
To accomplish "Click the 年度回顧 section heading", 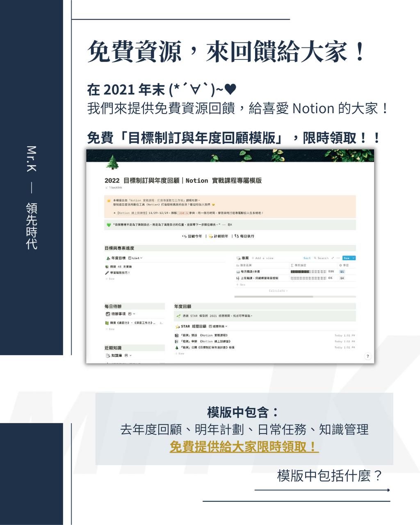I will click(183, 306).
